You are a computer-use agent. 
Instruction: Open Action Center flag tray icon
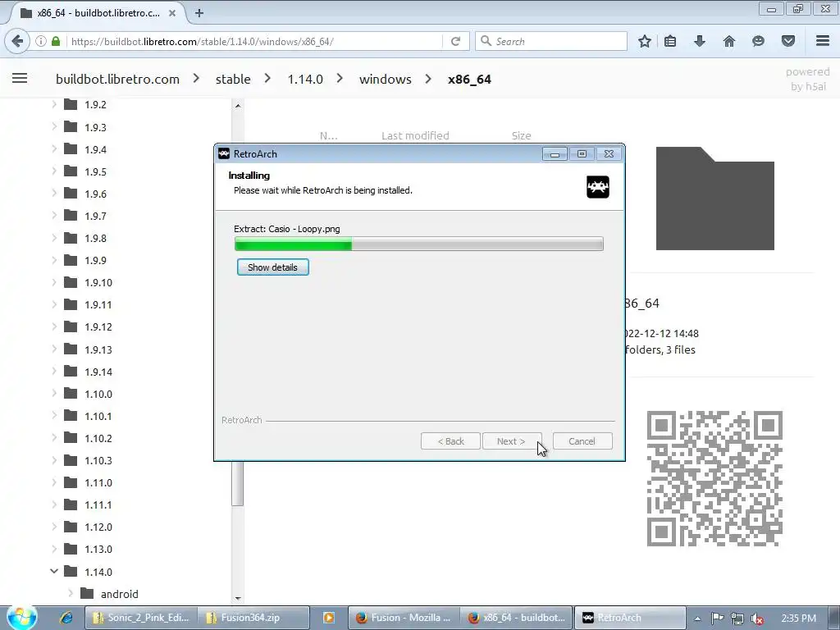point(717,619)
